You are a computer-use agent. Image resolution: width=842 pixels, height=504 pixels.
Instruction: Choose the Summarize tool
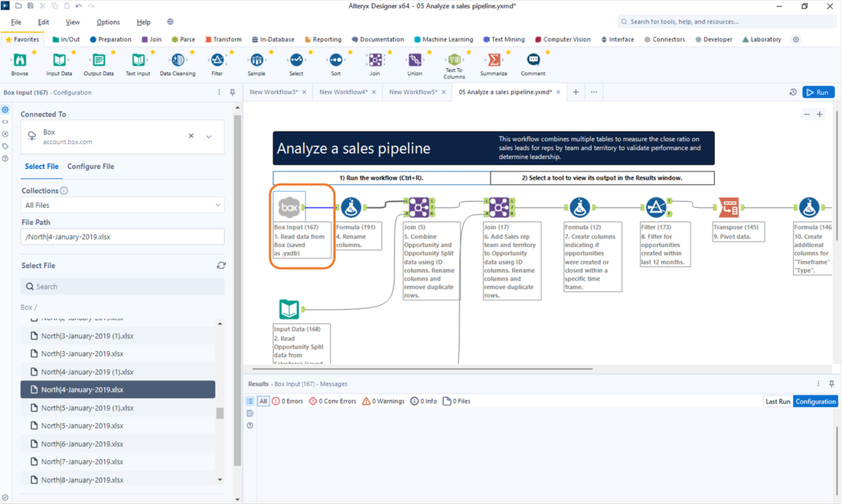(494, 58)
